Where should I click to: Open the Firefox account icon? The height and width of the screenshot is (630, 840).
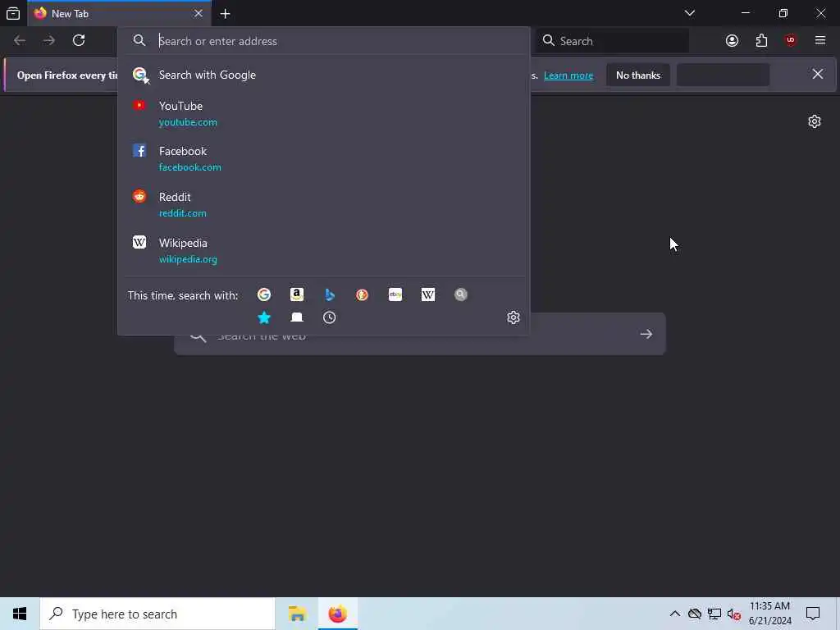click(732, 41)
